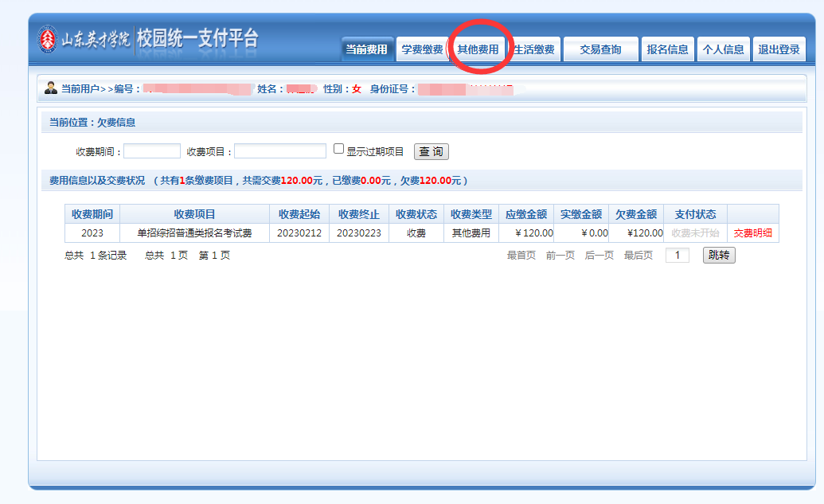Jump to 最后页 last page link
824x504 pixels.
(639, 256)
